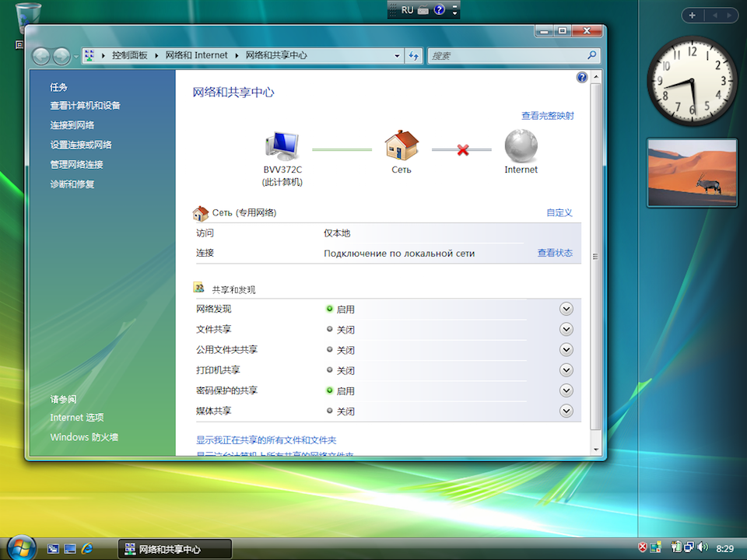
Task: Click 显示我正在共享的所有文件和文件夹 link
Action: 266,440
